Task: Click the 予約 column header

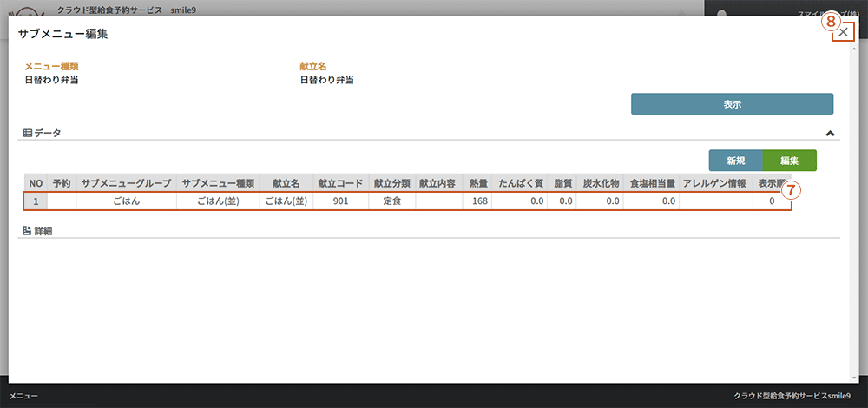Action: [x=62, y=183]
